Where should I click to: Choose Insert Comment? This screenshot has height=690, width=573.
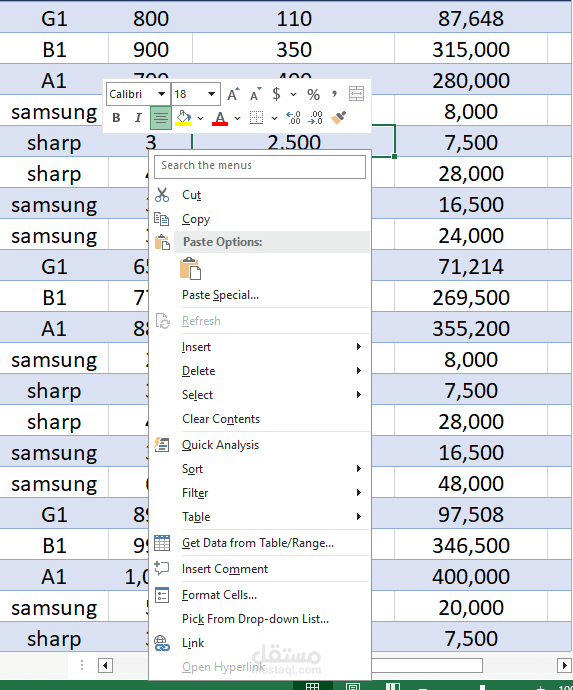[x=260, y=569]
